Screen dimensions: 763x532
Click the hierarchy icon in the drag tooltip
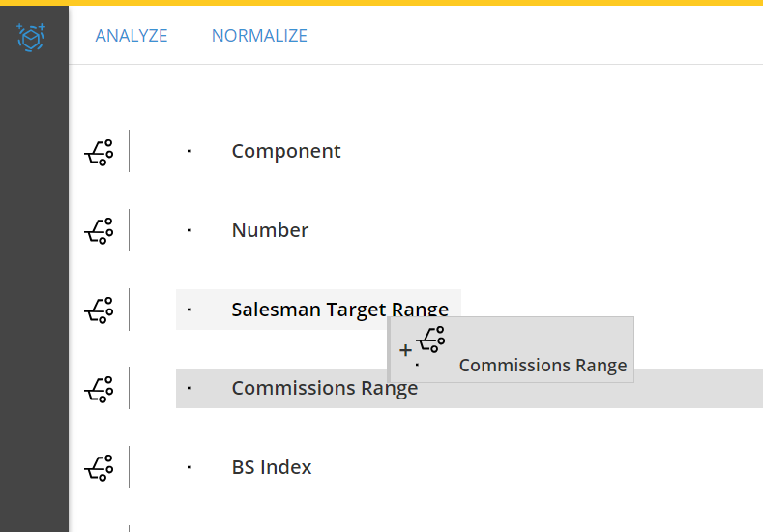(431, 339)
